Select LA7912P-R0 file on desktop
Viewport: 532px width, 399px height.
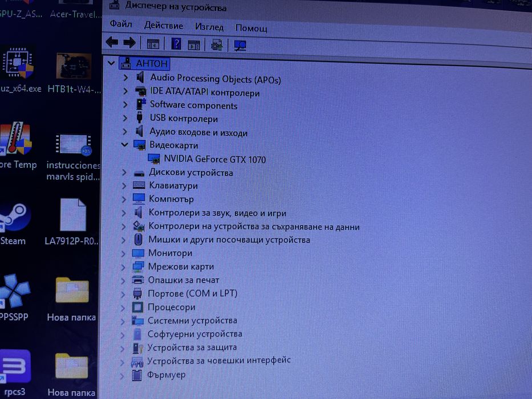tap(72, 222)
